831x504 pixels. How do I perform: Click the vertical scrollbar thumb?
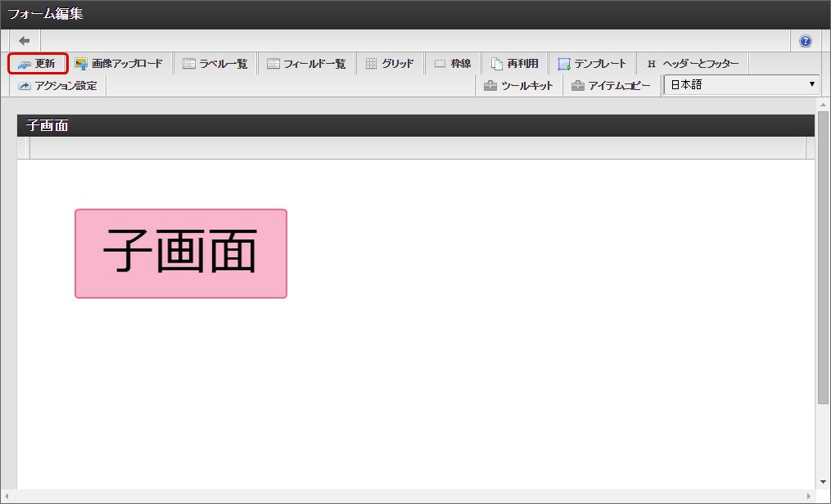pyautogui.click(x=823, y=257)
